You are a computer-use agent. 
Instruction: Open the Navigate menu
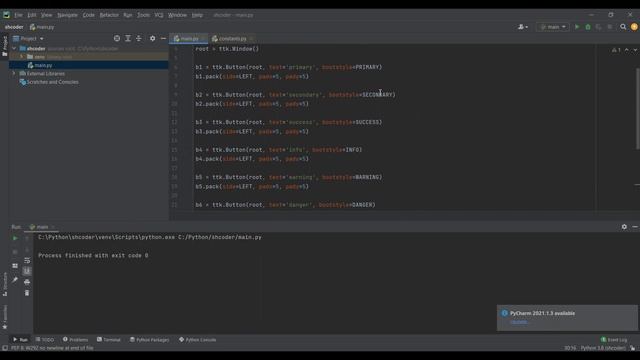pyautogui.click(x=67, y=15)
